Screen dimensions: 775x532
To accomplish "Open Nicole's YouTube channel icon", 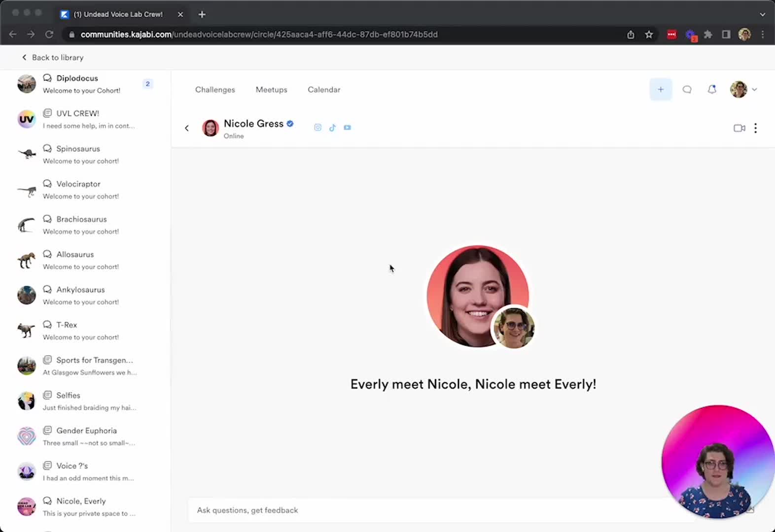I will click(x=347, y=128).
